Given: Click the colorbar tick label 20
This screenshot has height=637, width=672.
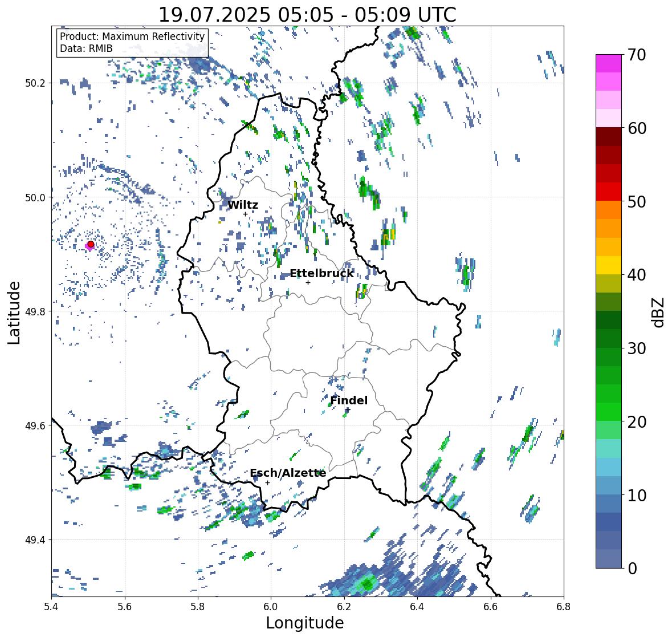Looking at the screenshot, I should pyautogui.click(x=637, y=421).
